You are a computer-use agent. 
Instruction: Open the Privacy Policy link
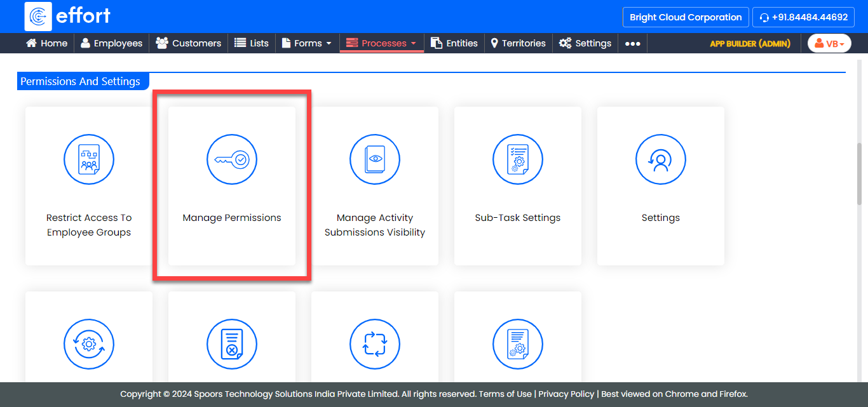pyautogui.click(x=566, y=394)
